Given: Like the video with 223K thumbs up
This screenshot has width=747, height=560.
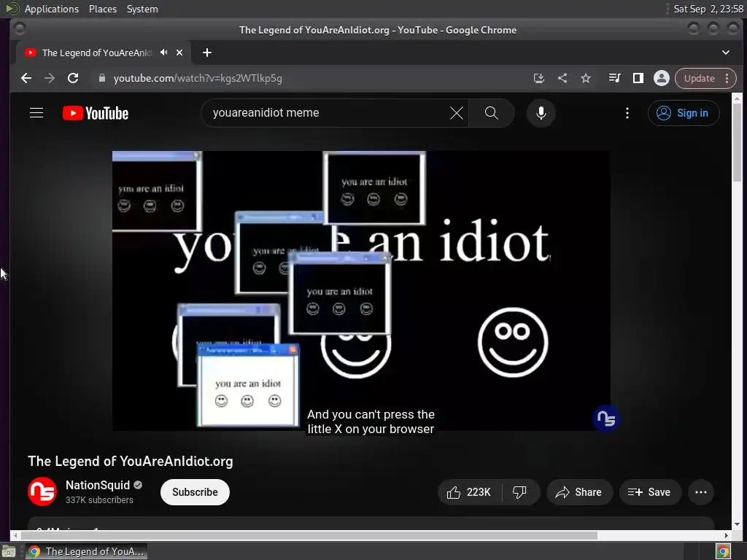Looking at the screenshot, I should click(x=469, y=492).
